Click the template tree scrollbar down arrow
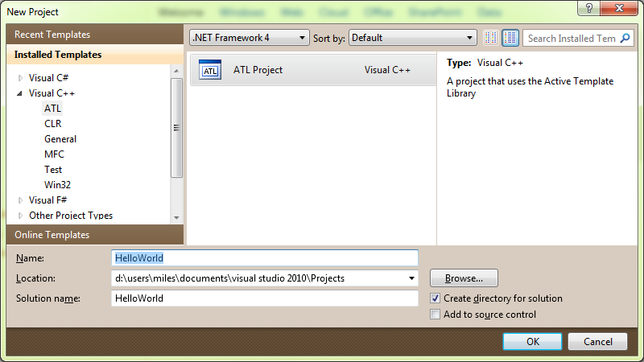Viewport: 644px width, 362px height. coord(176,217)
